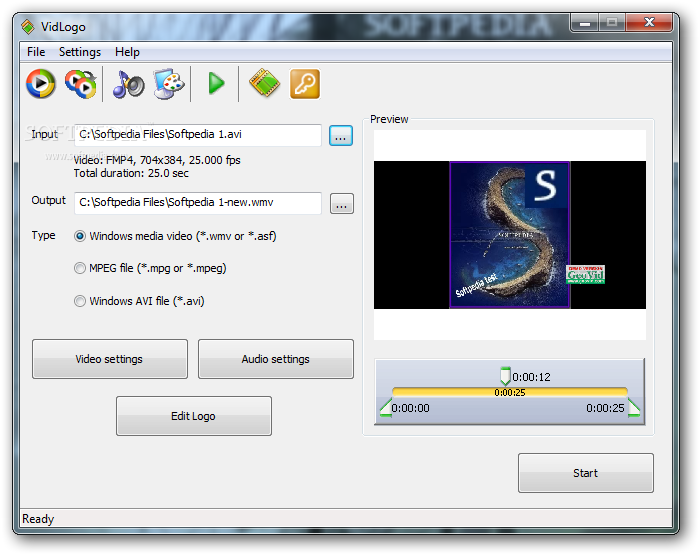Click the Start button
The image size is (700, 555).
click(586, 473)
